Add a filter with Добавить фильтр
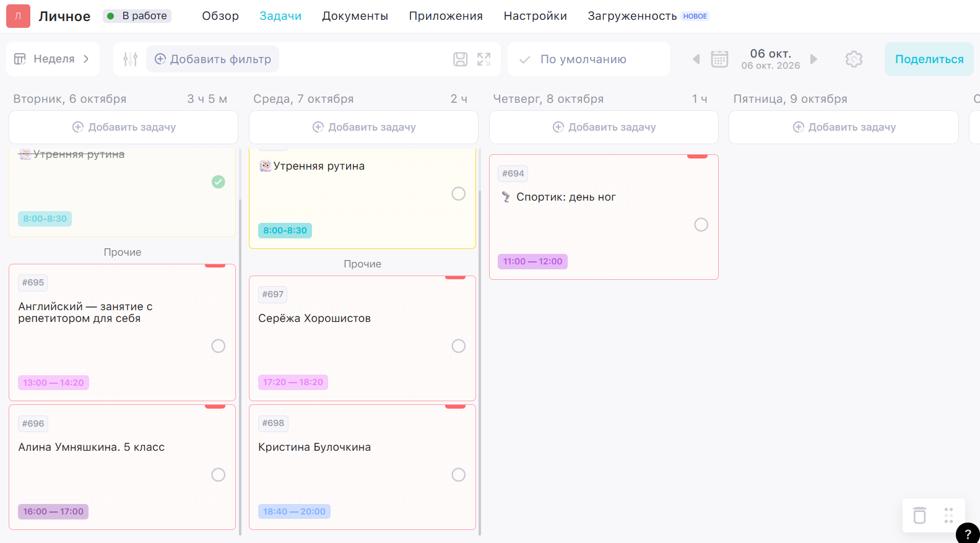This screenshot has height=543, width=980. [x=213, y=59]
